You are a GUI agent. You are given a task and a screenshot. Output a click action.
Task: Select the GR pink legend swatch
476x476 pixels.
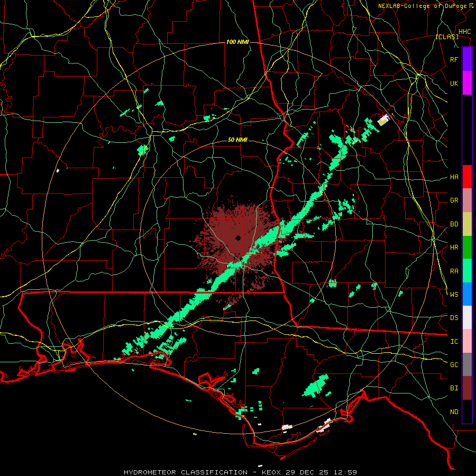[x=467, y=200]
